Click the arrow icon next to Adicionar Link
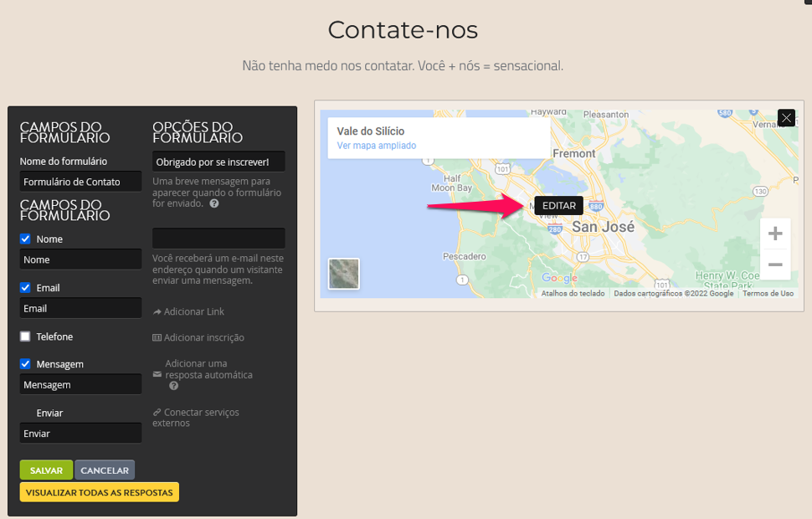 tap(157, 311)
